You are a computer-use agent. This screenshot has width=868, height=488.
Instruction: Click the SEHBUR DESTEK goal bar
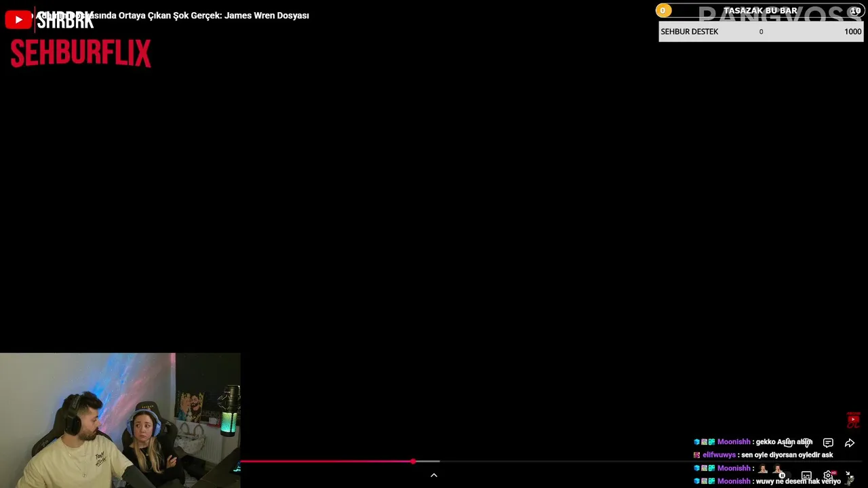point(761,32)
